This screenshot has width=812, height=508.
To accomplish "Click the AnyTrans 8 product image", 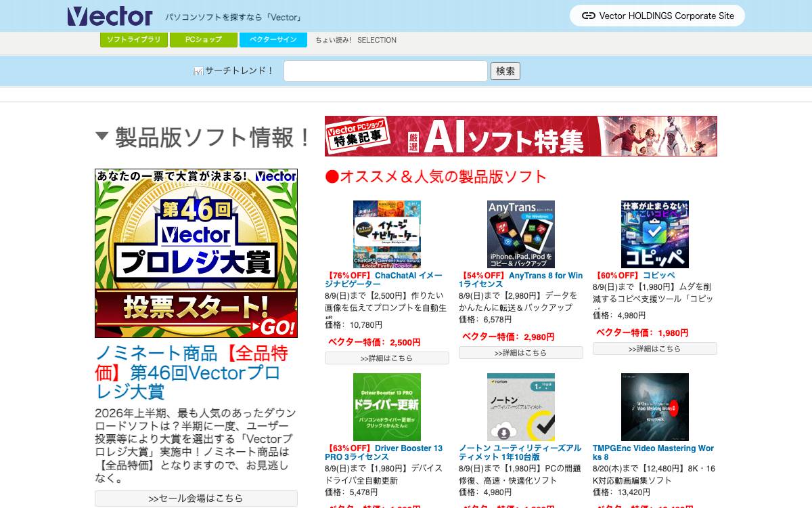I will coord(521,234).
